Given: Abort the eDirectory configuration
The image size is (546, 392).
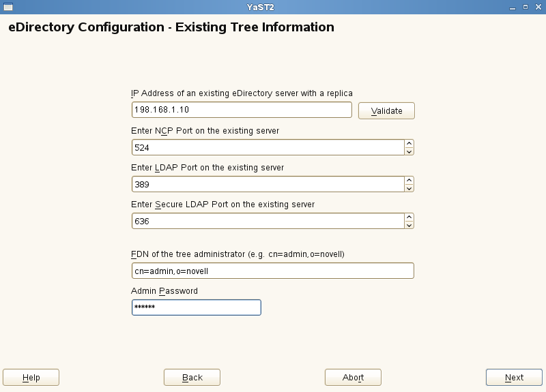Looking at the screenshot, I should (353, 378).
